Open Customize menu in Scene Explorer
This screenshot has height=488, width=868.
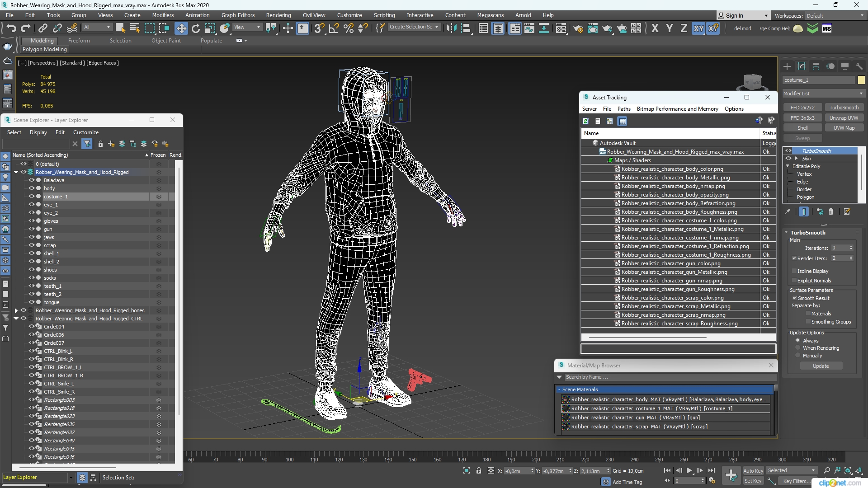[x=86, y=132]
